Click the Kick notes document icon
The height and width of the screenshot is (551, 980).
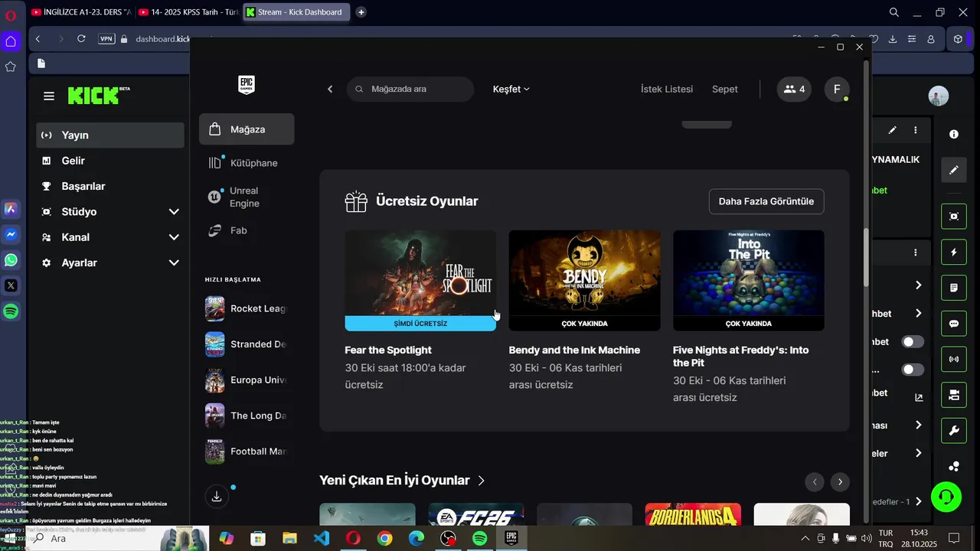[x=954, y=288]
